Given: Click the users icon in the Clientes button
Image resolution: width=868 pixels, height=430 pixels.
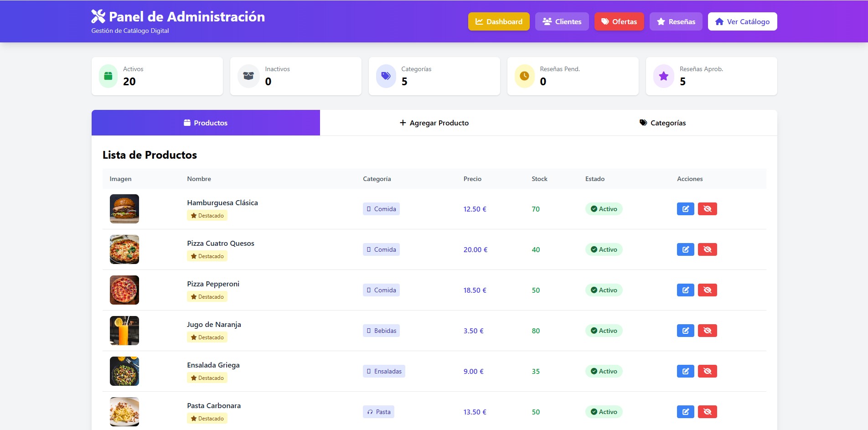Looking at the screenshot, I should (546, 21).
